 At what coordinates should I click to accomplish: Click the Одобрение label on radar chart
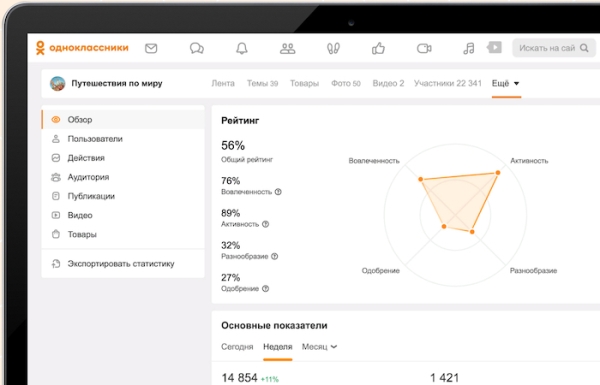(381, 271)
